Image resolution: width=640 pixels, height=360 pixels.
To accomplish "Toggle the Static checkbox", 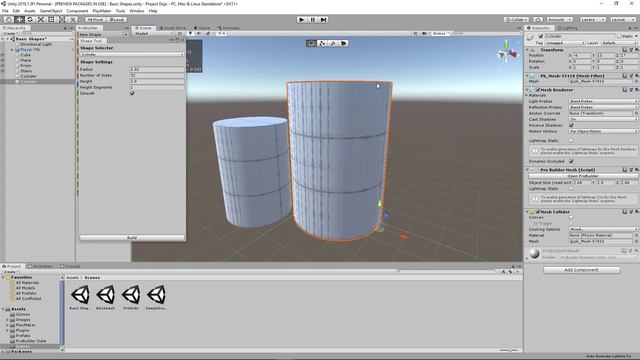I will [619, 36].
